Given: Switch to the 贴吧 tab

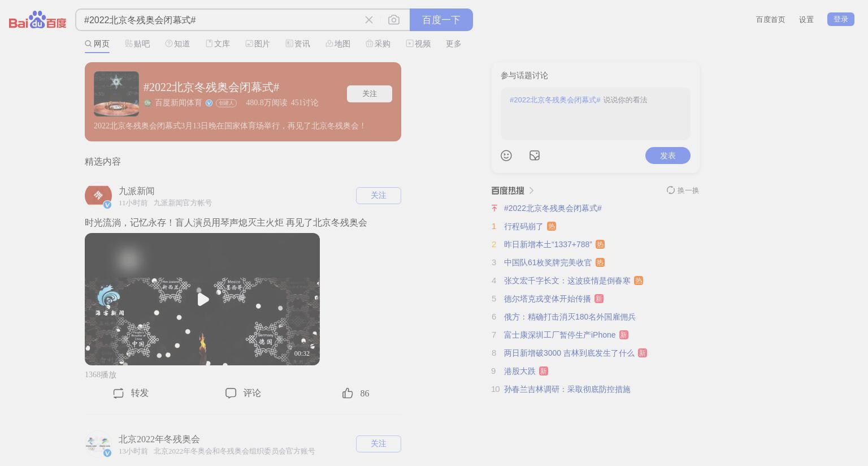Looking at the screenshot, I should [x=137, y=44].
